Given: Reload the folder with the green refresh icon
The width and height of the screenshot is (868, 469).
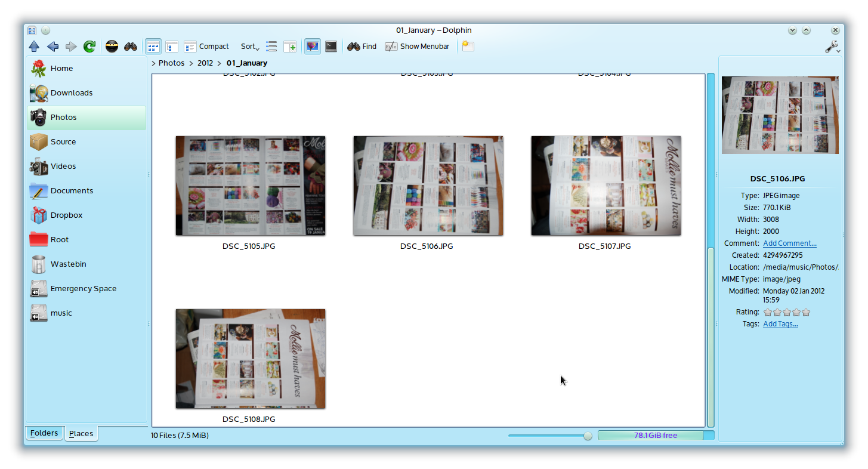Looking at the screenshot, I should pyautogui.click(x=89, y=47).
